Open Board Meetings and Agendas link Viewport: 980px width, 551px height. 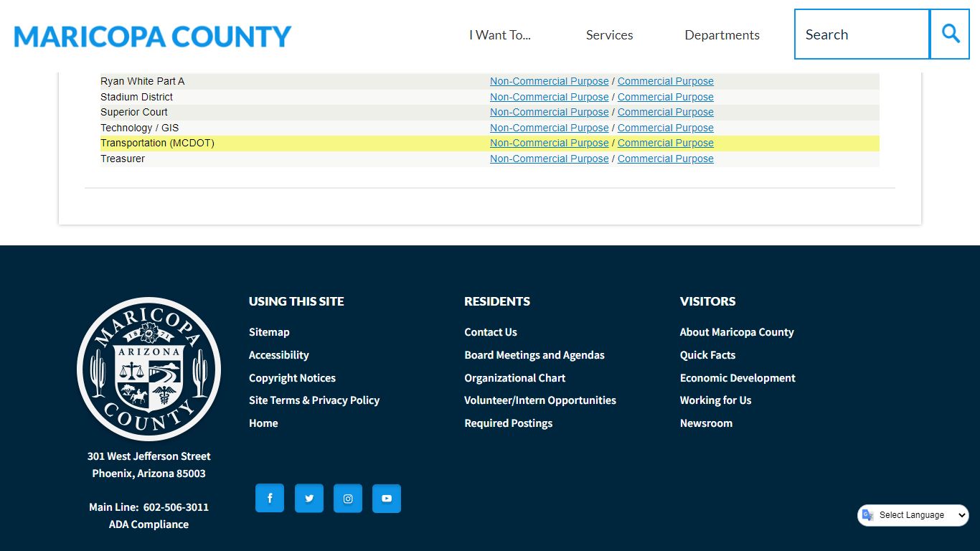click(534, 355)
